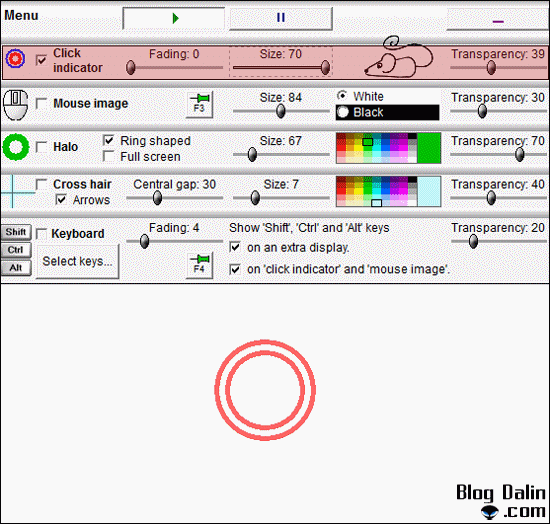Open the Select keys... button

point(78,262)
